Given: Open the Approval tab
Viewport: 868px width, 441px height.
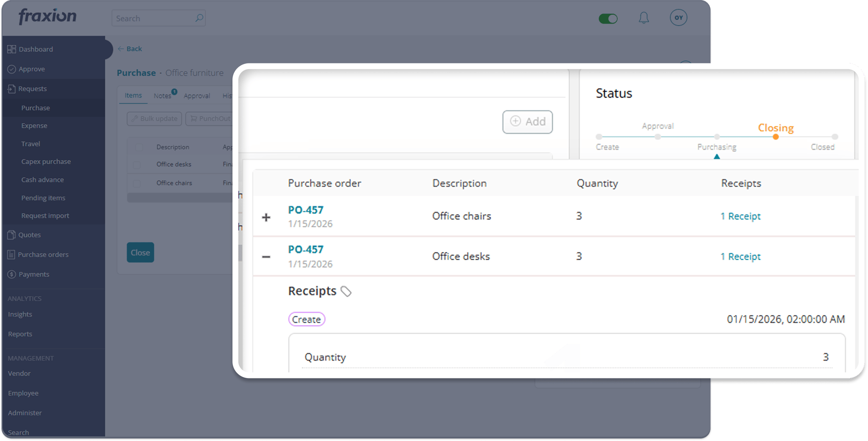Looking at the screenshot, I should tap(197, 96).
